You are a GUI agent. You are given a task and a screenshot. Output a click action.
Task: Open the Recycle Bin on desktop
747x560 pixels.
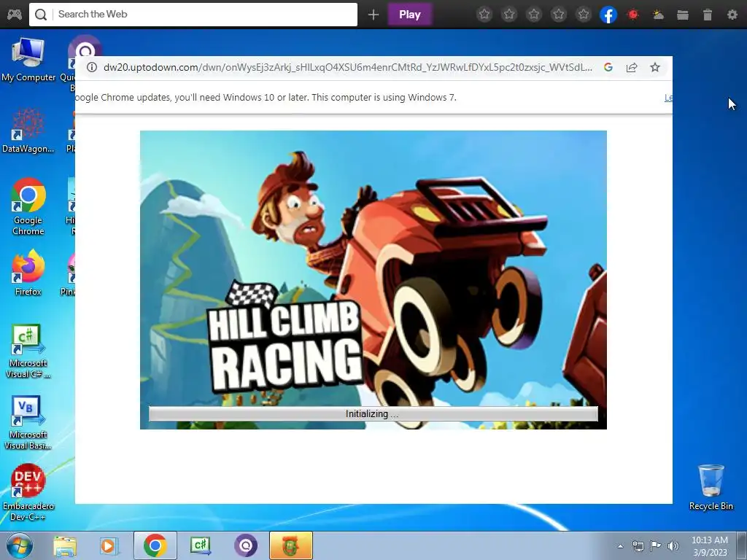coord(711,488)
